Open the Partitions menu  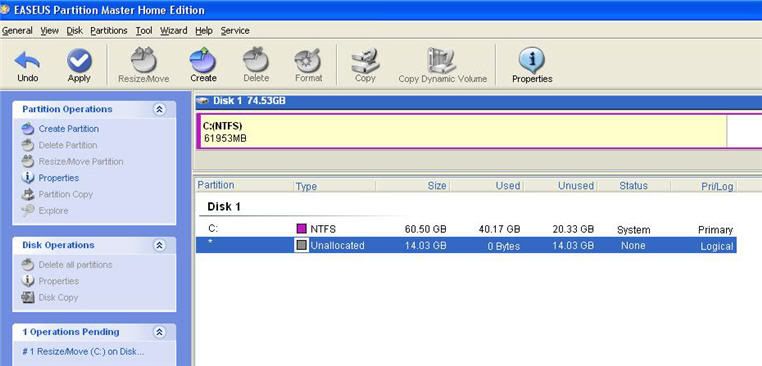pos(109,31)
